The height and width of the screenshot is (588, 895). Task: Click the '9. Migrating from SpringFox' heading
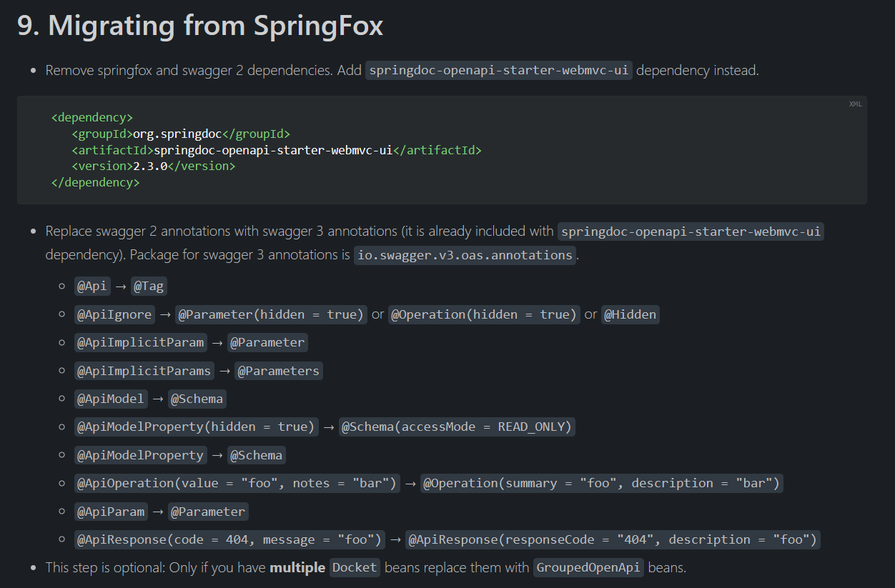(200, 26)
